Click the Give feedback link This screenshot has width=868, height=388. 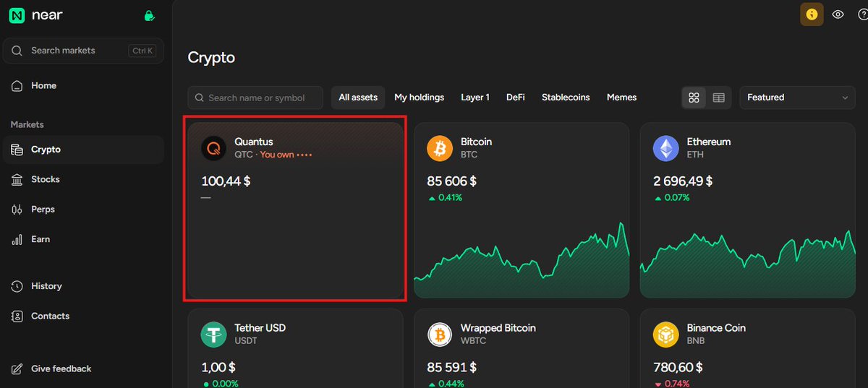tap(61, 368)
